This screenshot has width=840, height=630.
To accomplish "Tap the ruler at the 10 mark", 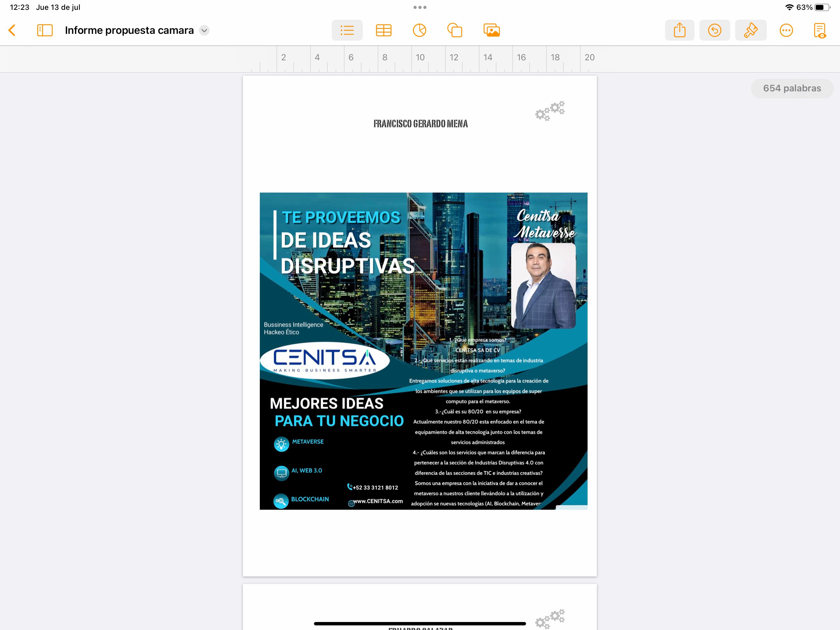I will (420, 58).
